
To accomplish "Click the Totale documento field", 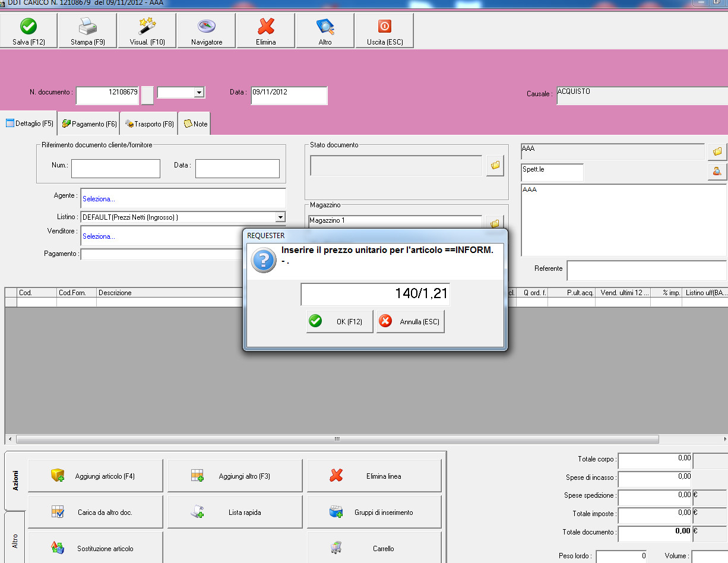I will click(x=655, y=534).
